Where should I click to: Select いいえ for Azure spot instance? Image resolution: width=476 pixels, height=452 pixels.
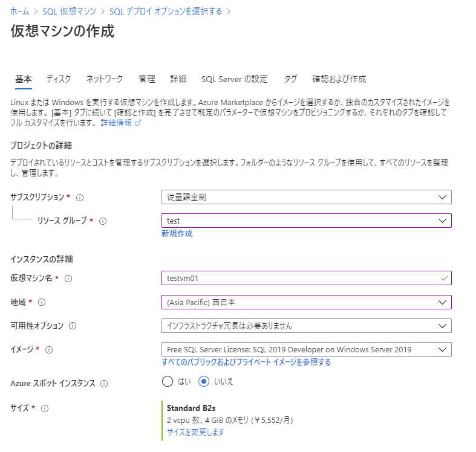[204, 381]
